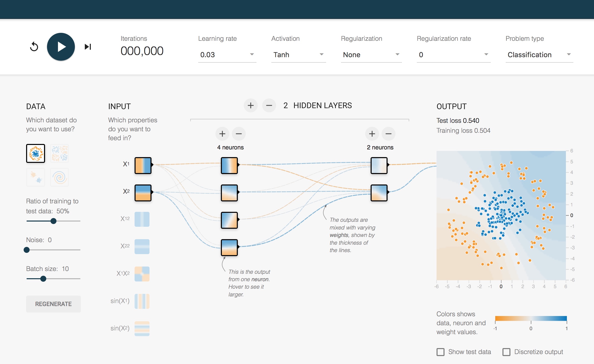This screenshot has width=594, height=364.
Task: Open the Learning rate dropdown
Action: click(x=227, y=55)
